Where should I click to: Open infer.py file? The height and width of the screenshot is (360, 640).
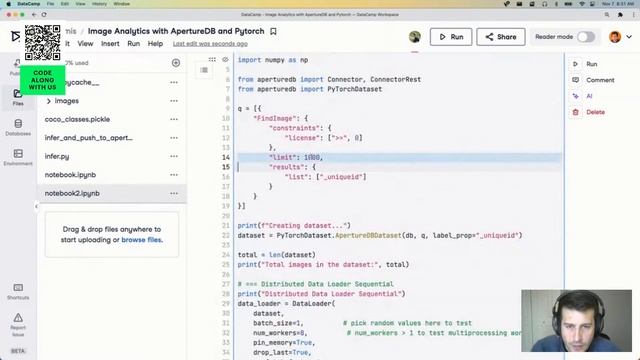tap(57, 156)
